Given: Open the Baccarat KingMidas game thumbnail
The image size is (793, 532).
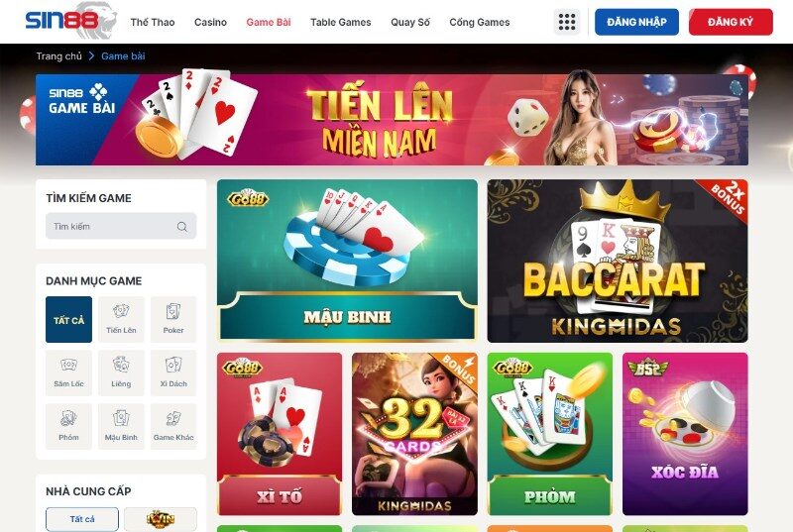Looking at the screenshot, I should tap(618, 261).
